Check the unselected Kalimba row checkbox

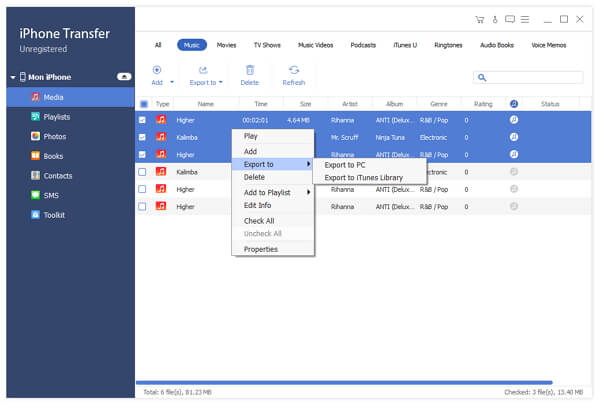[x=142, y=172]
